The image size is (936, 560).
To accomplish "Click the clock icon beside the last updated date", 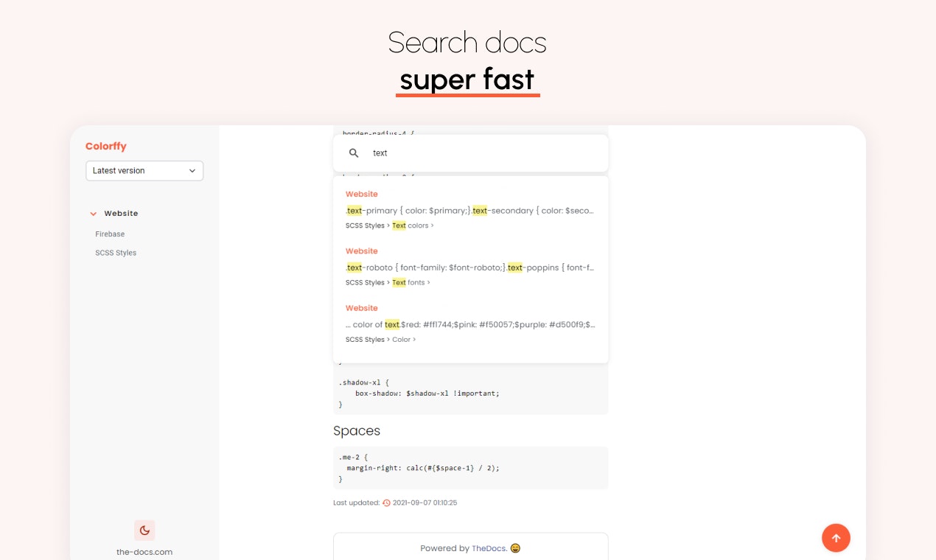I will [x=386, y=503].
